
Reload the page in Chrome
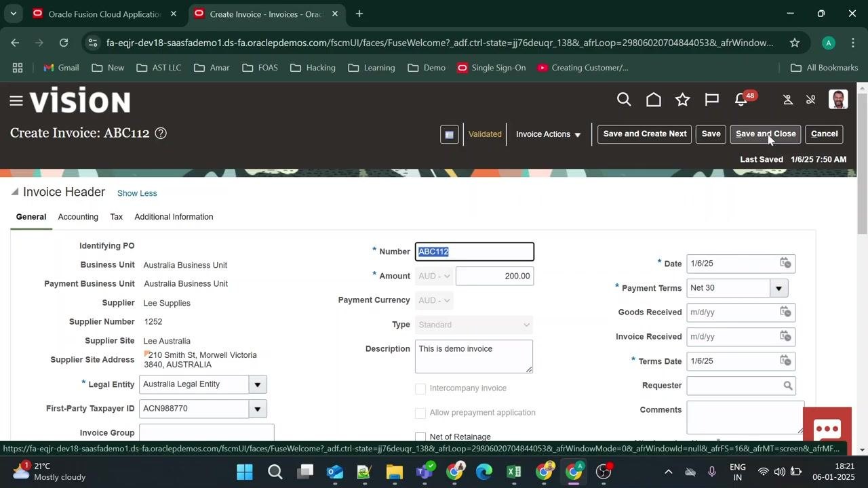point(64,43)
